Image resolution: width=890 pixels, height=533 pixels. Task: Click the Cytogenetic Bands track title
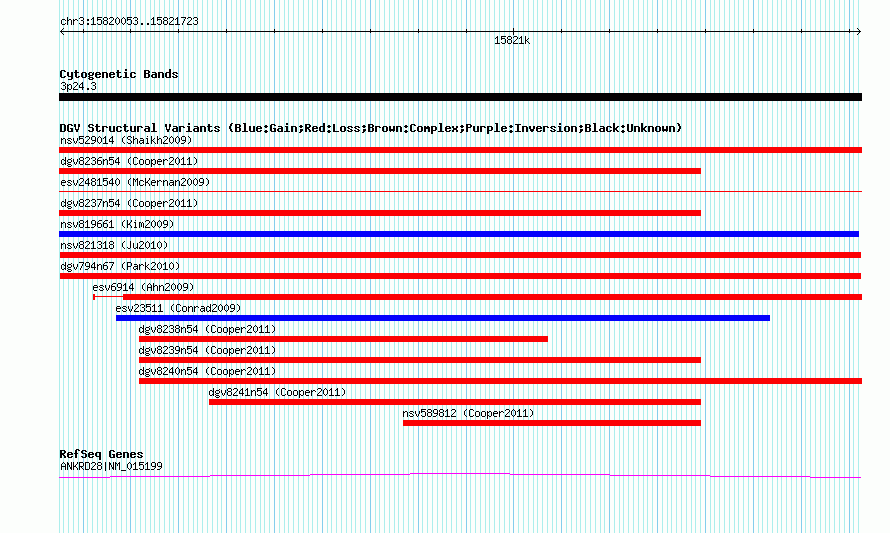point(119,74)
